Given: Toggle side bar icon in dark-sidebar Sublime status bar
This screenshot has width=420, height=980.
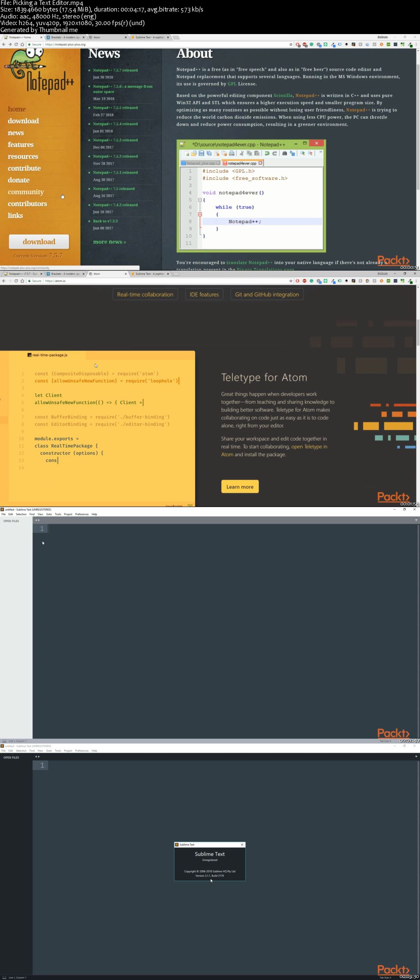Looking at the screenshot, I should point(4,977).
